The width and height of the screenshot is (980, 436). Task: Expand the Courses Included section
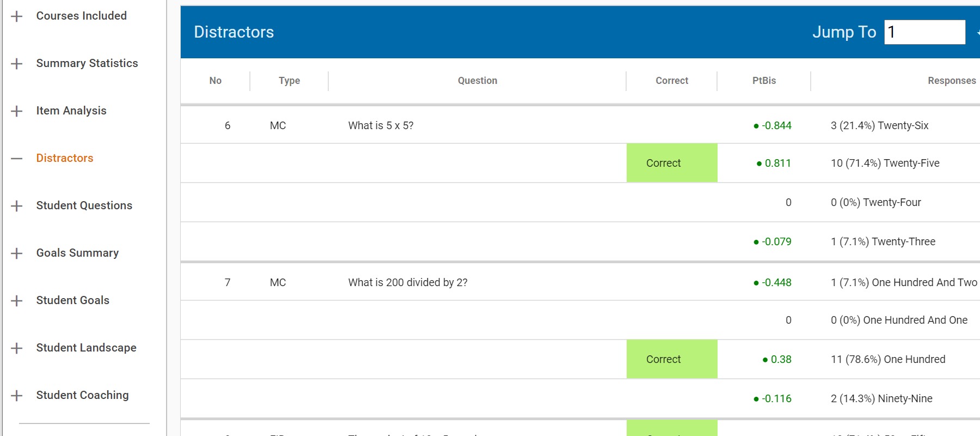(x=17, y=16)
